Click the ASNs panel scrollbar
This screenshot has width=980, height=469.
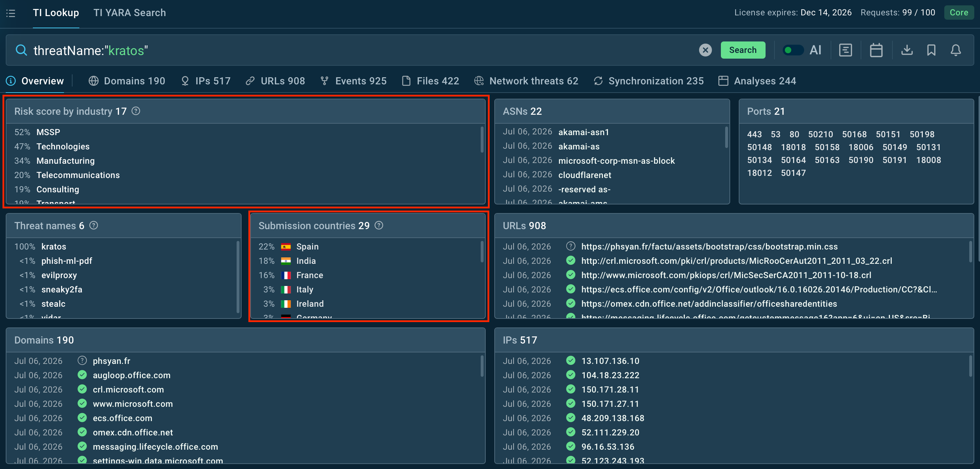(x=726, y=137)
